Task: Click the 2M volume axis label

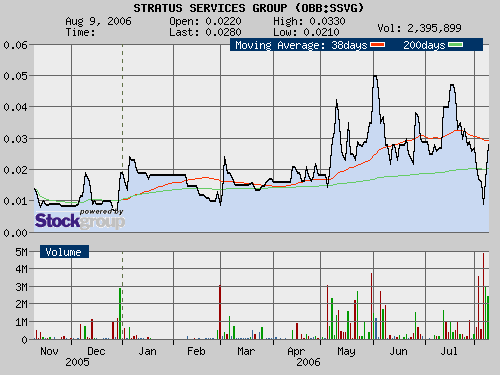Action: point(21,304)
